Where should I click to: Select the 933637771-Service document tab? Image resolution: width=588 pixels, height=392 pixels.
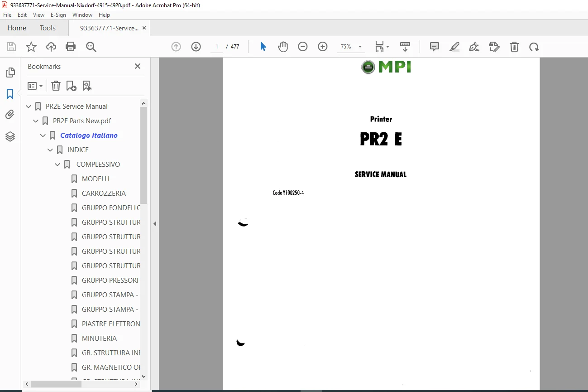(x=109, y=28)
